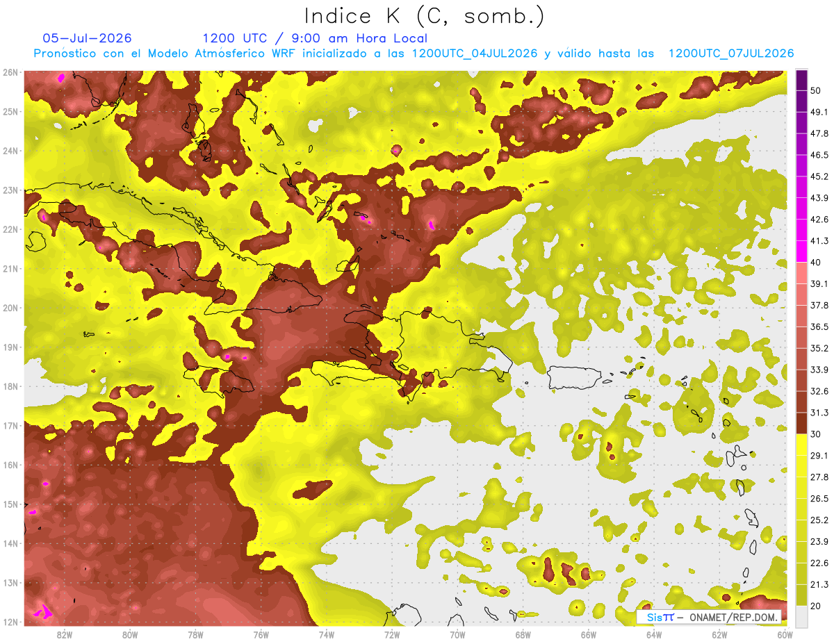
Task: Click the '18N' latitude axis label
Action: (10, 386)
